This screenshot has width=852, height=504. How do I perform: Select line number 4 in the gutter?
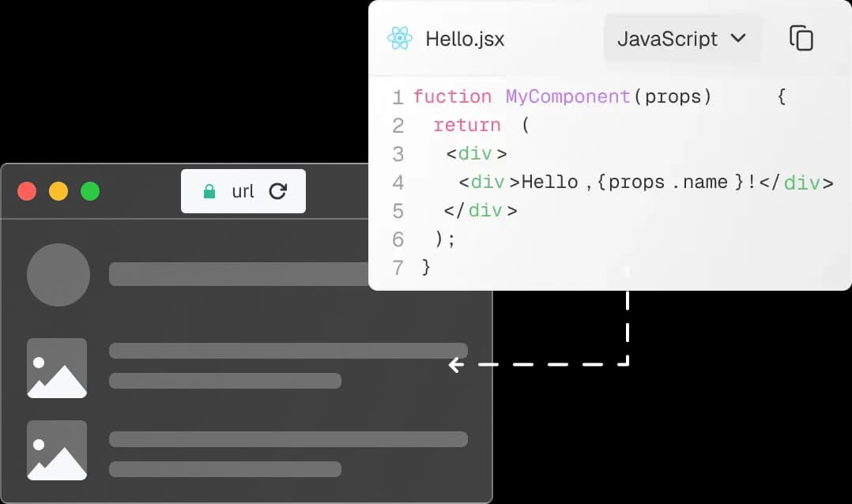[398, 182]
